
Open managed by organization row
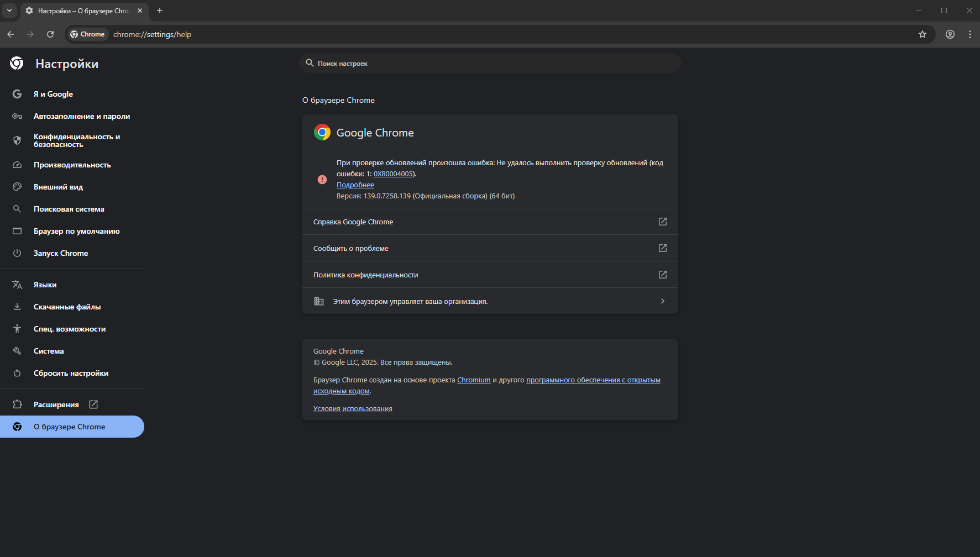point(490,301)
